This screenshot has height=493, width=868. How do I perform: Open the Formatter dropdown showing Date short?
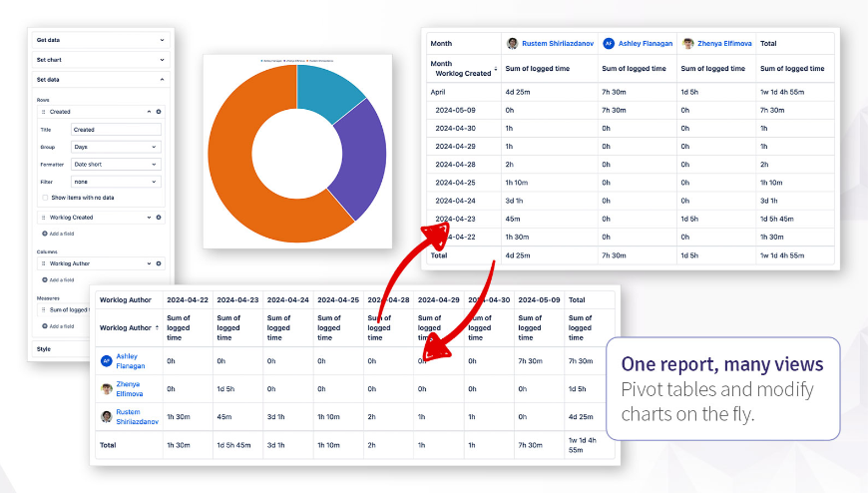click(117, 165)
